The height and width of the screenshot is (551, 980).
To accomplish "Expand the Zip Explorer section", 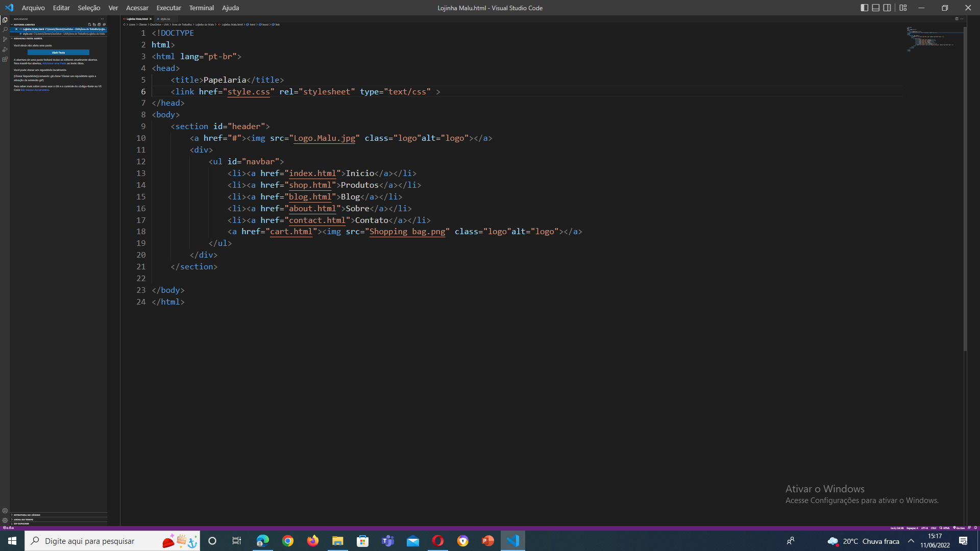I will 58,523.
